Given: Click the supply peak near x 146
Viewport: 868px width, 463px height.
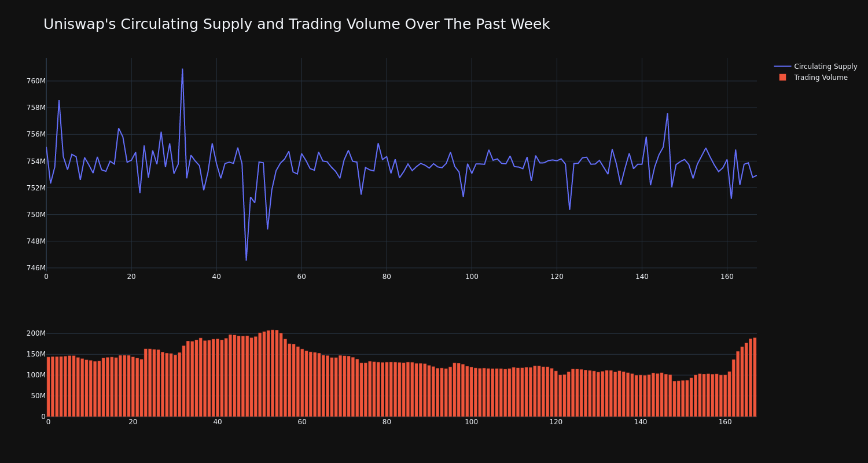Looking at the screenshot, I should coord(667,113).
